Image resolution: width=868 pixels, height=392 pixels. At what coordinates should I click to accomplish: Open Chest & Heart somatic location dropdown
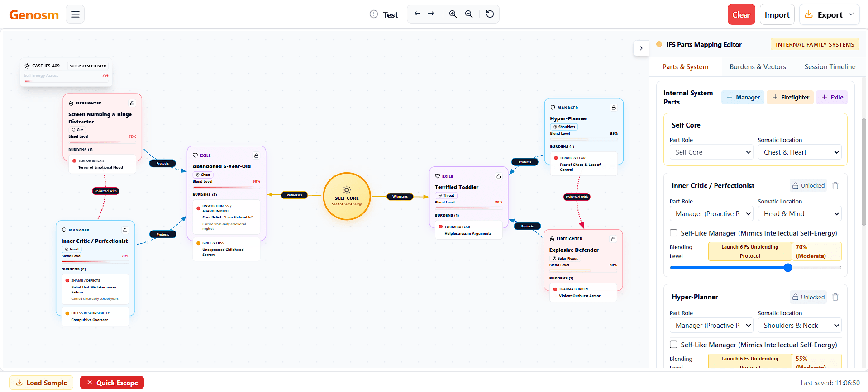coord(800,152)
